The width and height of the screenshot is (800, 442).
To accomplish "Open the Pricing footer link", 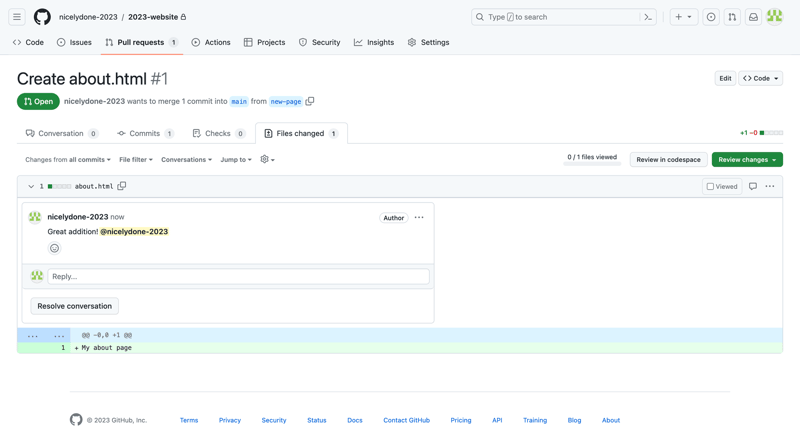I will [x=461, y=420].
